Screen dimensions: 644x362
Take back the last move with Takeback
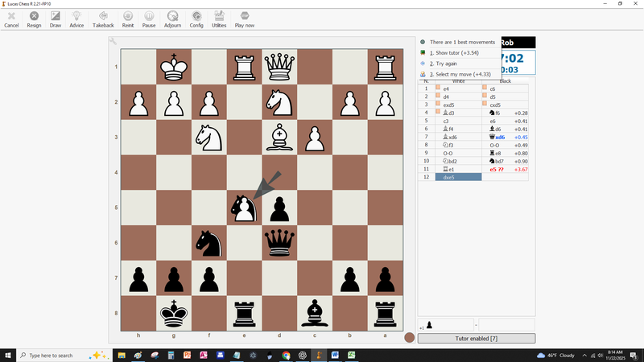click(x=103, y=19)
